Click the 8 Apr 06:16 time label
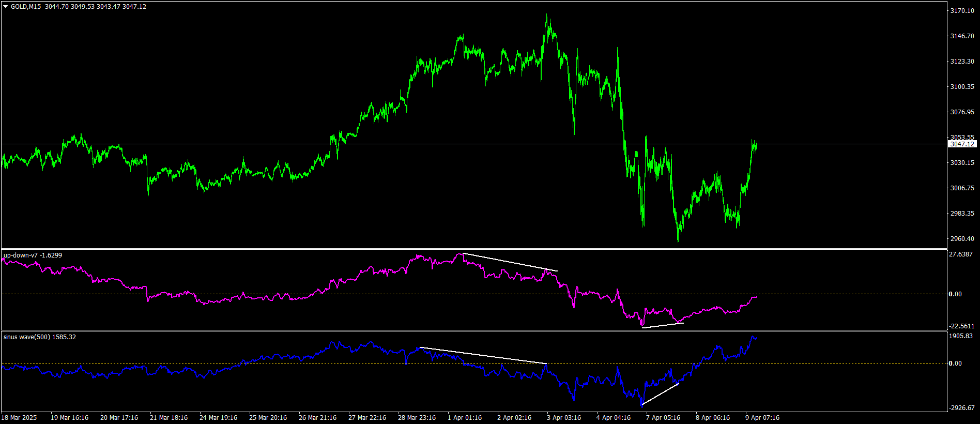Screen dimensions: 980x424 (713, 418)
